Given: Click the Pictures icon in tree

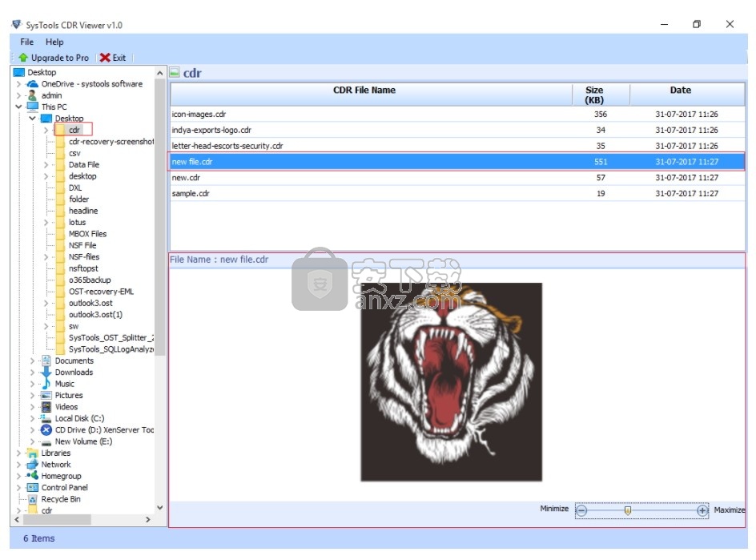Looking at the screenshot, I should [46, 395].
